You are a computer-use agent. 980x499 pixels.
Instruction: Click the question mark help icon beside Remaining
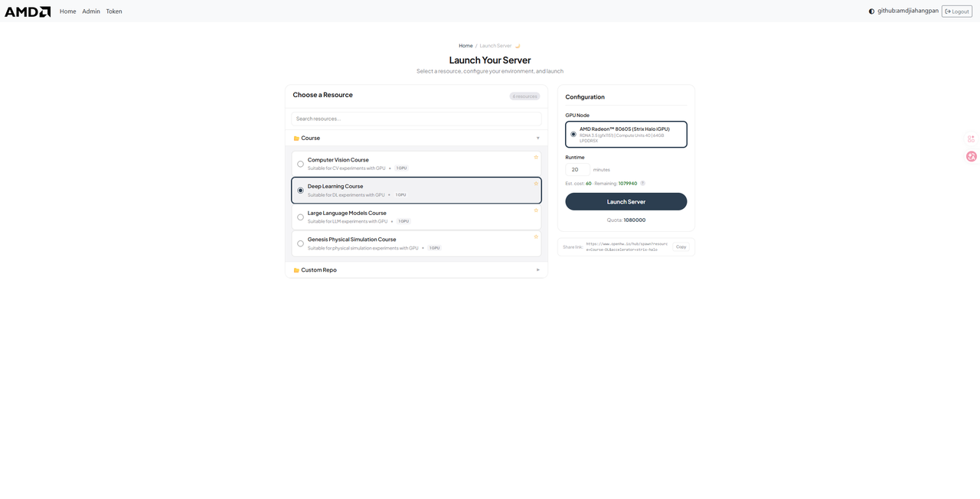click(642, 184)
